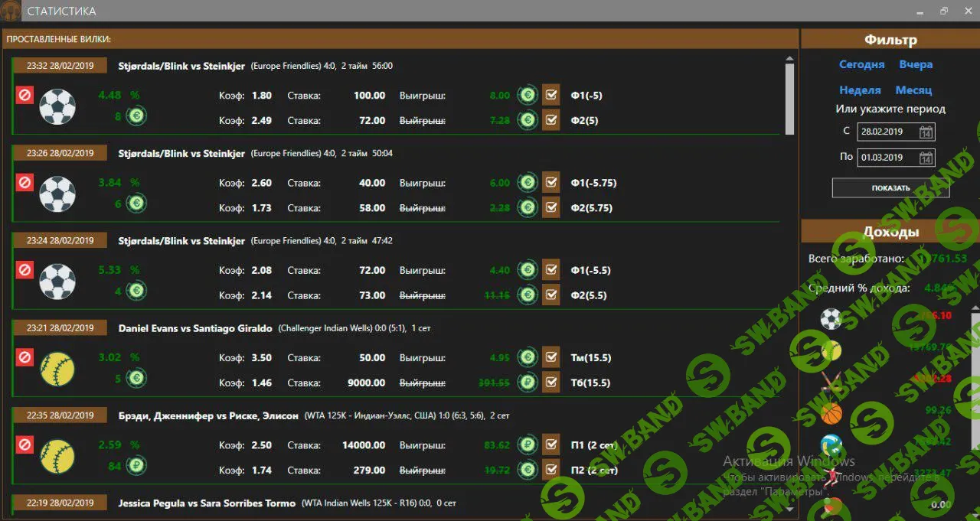Viewport: 980px width, 521px height.
Task: Toggle the checkbox for bet Ф1(-5)
Action: 550,96
